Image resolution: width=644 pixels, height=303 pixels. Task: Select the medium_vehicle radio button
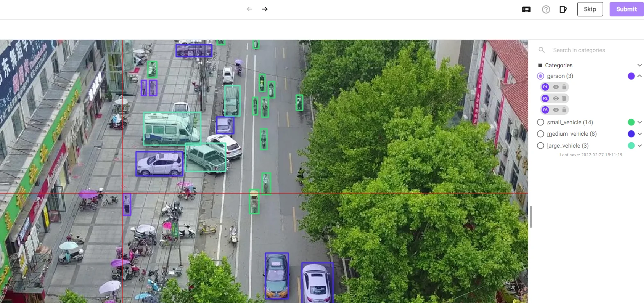(541, 134)
